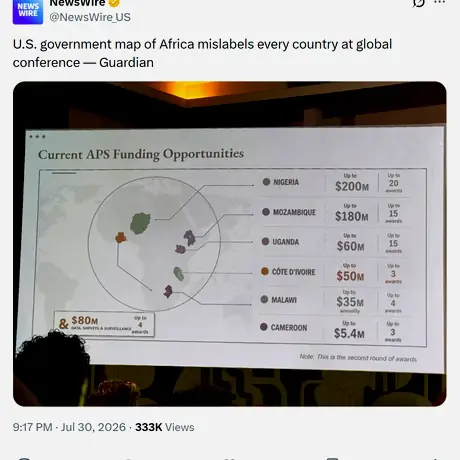The image size is (460, 460).
Task: Click the gold verified badge beside NewsWire
Action: pos(114,3)
